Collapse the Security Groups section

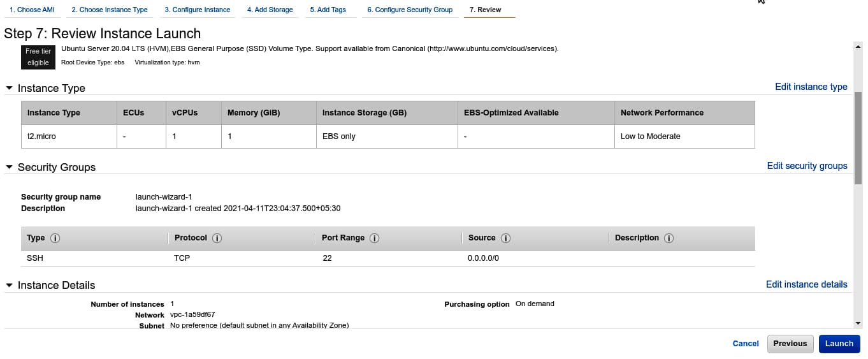[9, 167]
